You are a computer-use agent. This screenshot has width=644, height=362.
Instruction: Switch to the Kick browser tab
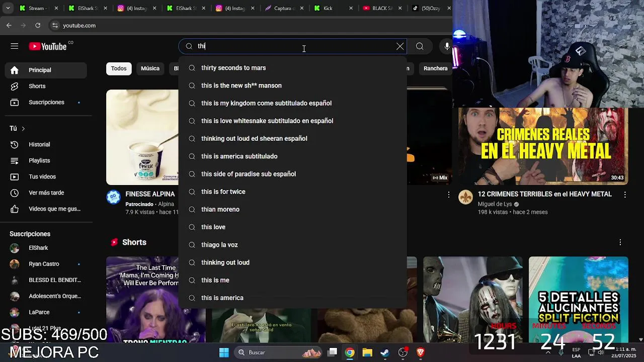(x=332, y=8)
